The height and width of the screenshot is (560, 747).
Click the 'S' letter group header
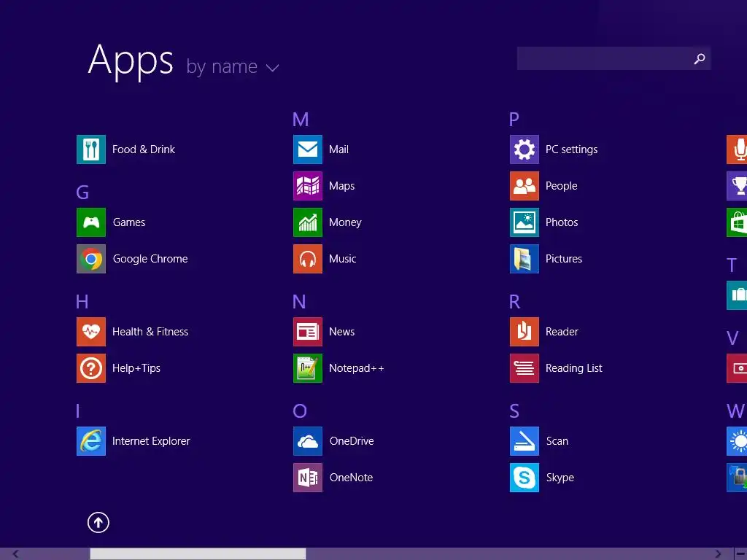tap(514, 411)
